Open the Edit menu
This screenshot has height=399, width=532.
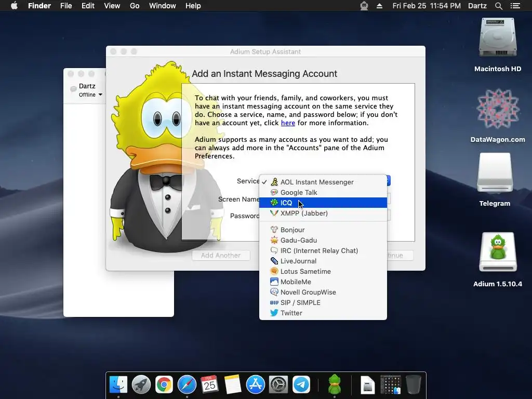tap(88, 6)
